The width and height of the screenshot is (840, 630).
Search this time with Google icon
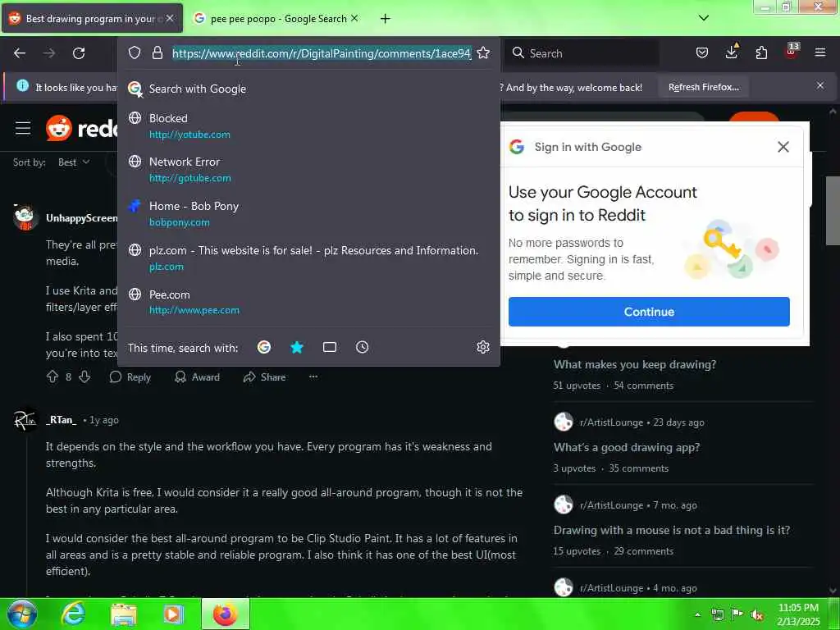[264, 347]
